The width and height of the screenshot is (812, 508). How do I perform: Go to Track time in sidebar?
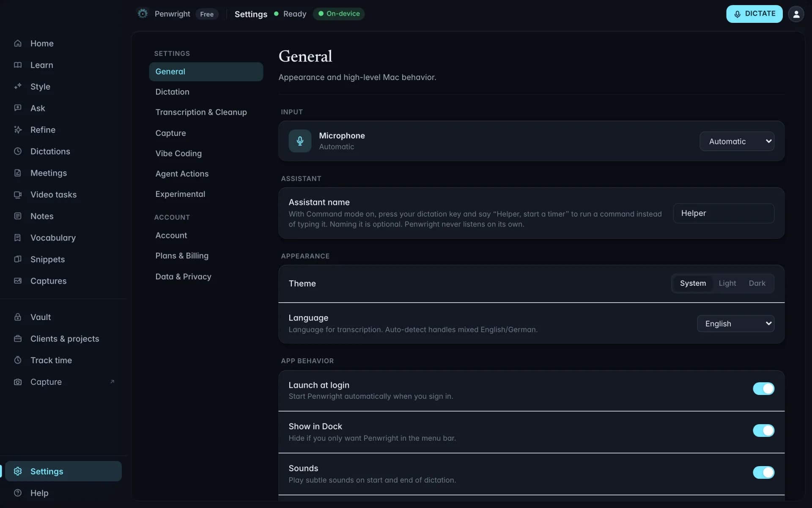(x=63, y=360)
